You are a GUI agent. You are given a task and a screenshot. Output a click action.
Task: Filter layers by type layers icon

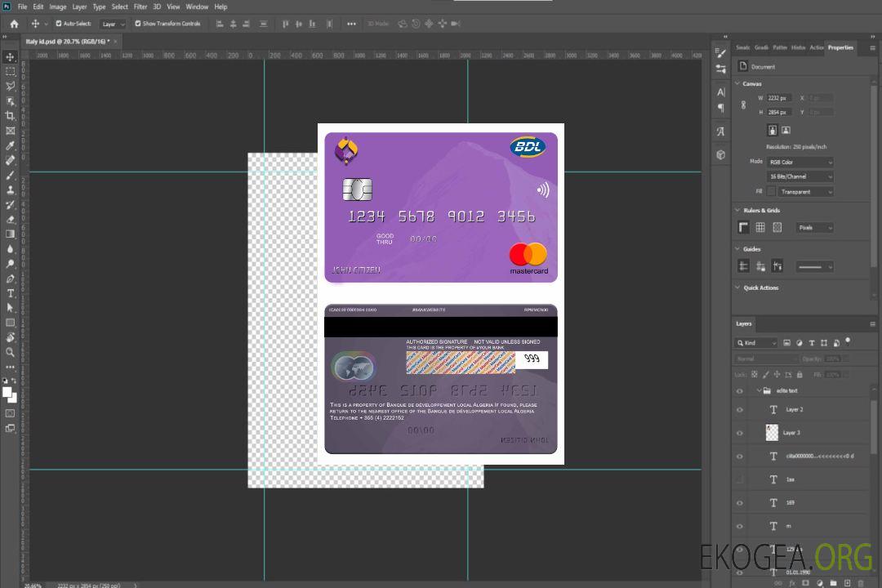(x=812, y=343)
